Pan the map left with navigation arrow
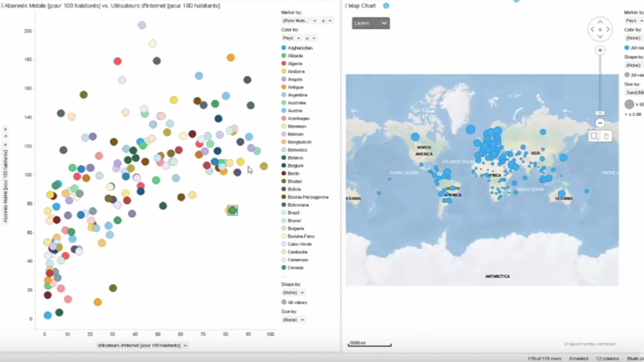The image size is (644, 362). coord(591,30)
